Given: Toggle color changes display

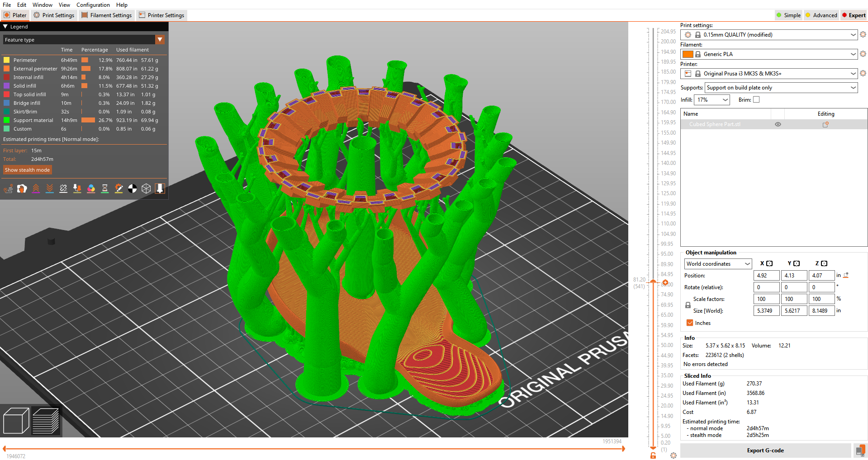Looking at the screenshot, I should point(91,188).
